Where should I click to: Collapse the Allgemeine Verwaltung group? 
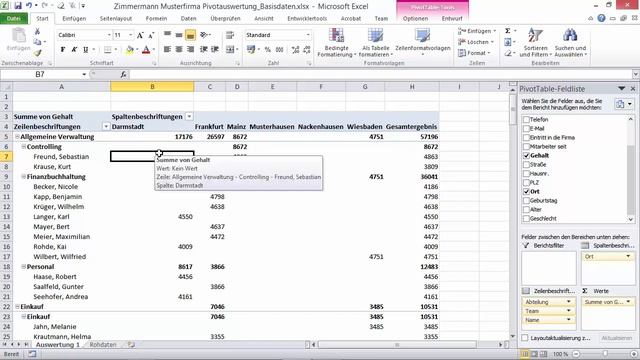pos(17,137)
